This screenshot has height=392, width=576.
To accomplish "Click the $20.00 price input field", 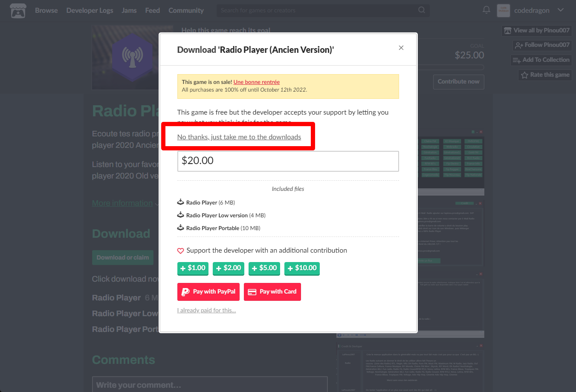I will 288,161.
